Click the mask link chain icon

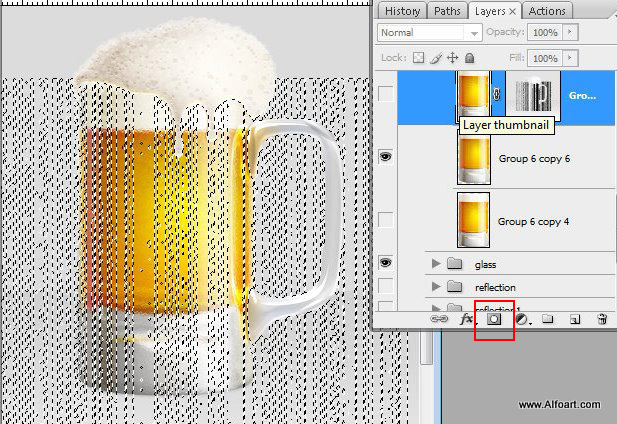(x=497, y=94)
